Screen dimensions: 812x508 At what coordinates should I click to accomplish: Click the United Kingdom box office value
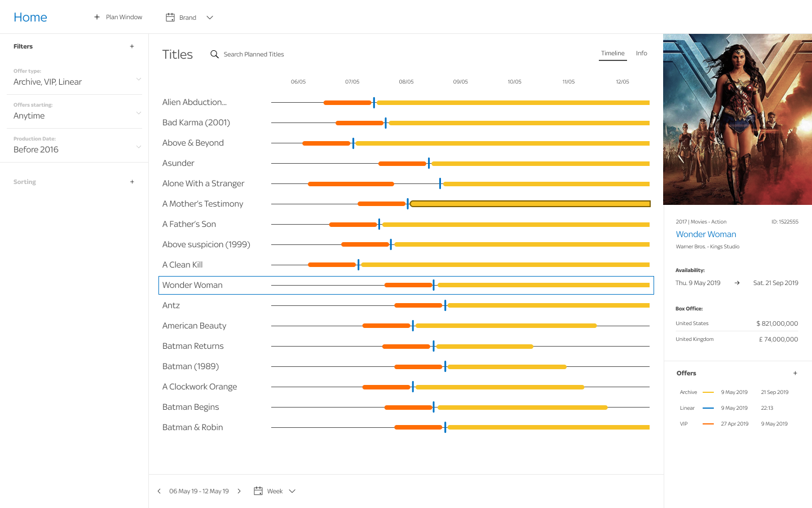[x=778, y=339]
